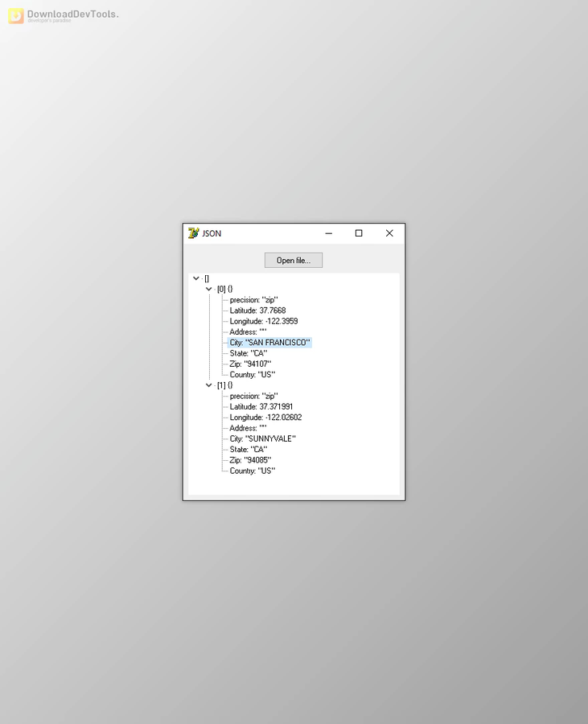Screen dimensions: 588x724
Task: Select Address row under [0] node
Action: tap(248, 331)
